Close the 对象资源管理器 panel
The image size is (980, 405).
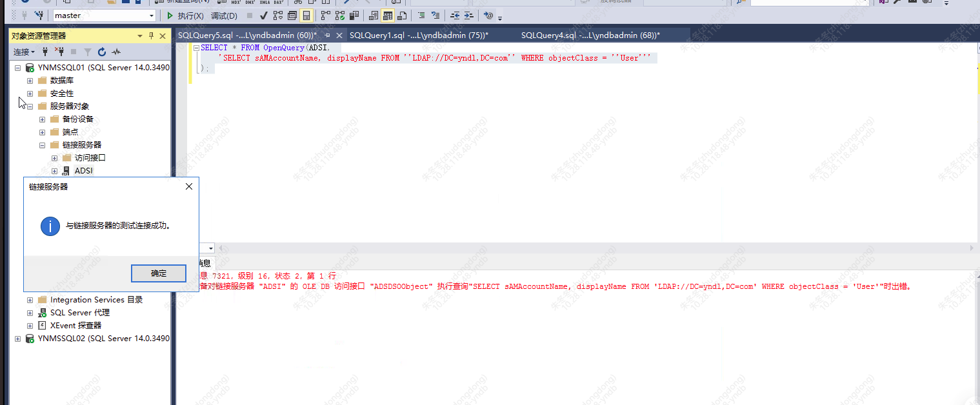coord(163,36)
